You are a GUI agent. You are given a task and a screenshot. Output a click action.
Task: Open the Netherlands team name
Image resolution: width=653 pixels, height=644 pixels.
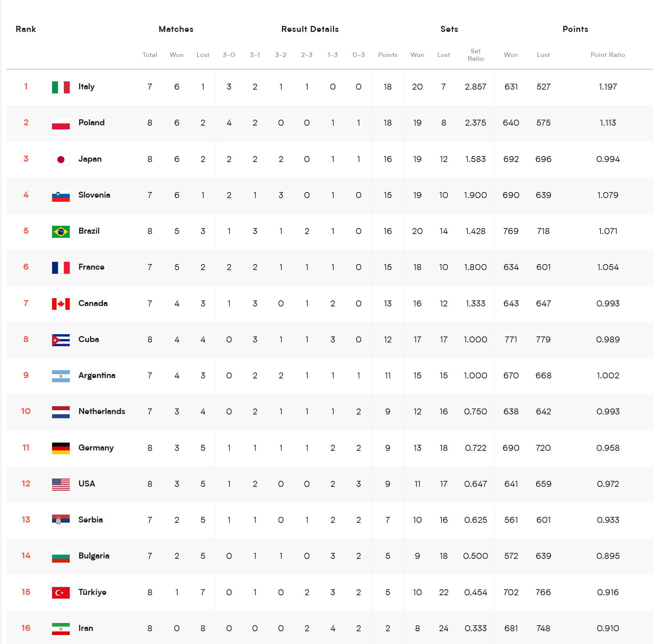(x=102, y=411)
